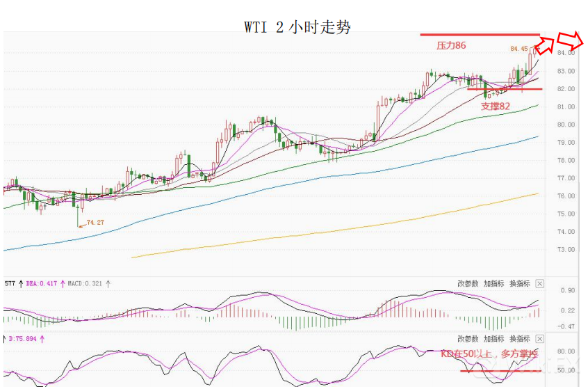Image resolution: width=588 pixels, height=389 pixels.
Task: Click 换指标 in the MACD panel
Action: [x=519, y=284]
